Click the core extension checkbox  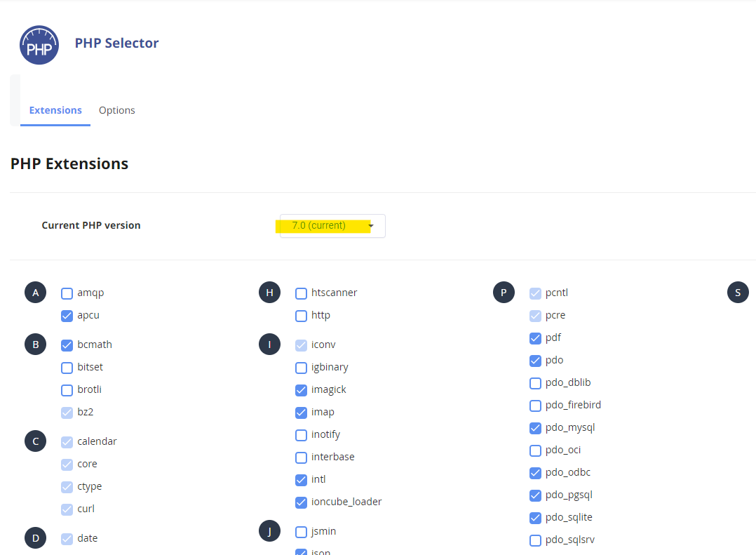pyautogui.click(x=67, y=464)
